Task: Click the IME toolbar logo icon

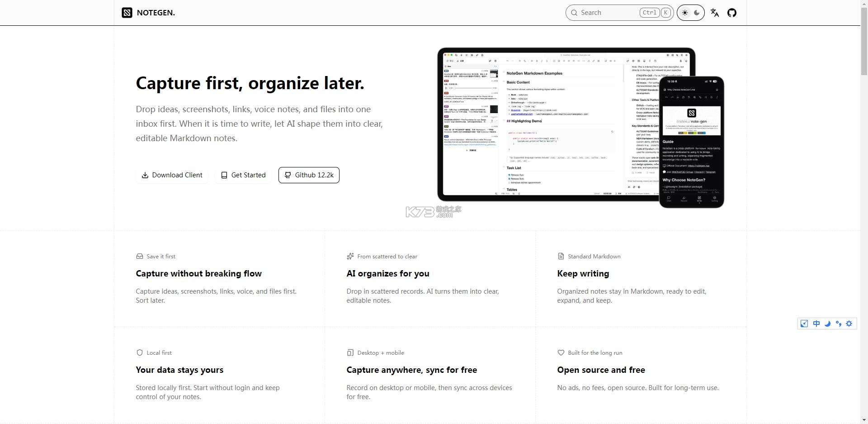Action: pyautogui.click(x=804, y=324)
